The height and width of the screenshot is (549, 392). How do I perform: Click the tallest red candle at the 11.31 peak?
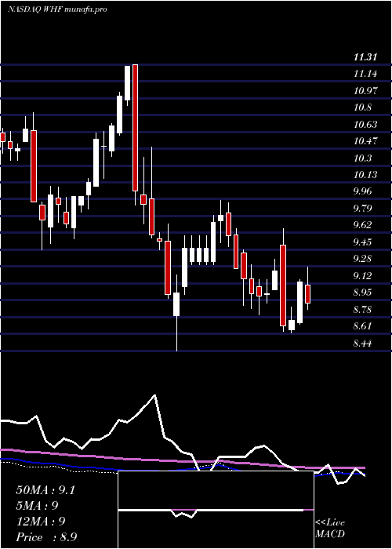135,128
